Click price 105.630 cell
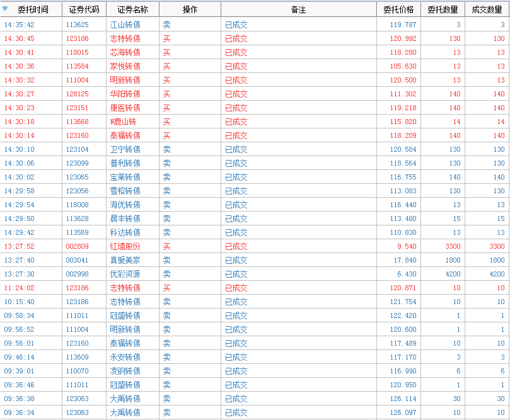Image resolution: width=510 pixels, height=420 pixels. click(403, 66)
